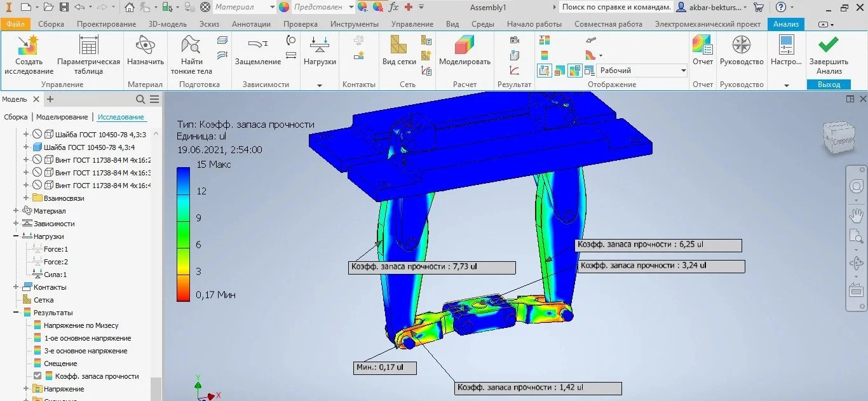Expand the Контакты tree node
This screenshot has width=868, height=401.
[17, 287]
